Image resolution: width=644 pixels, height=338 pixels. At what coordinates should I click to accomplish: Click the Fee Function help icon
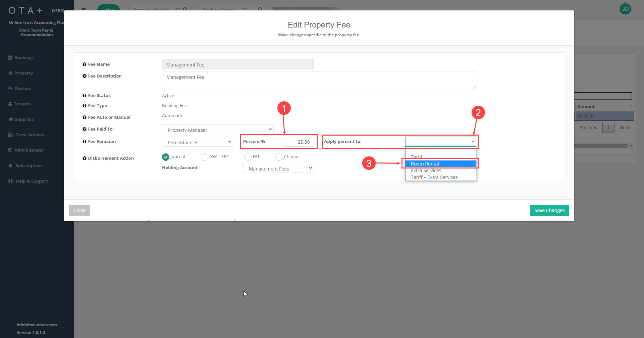tap(85, 142)
